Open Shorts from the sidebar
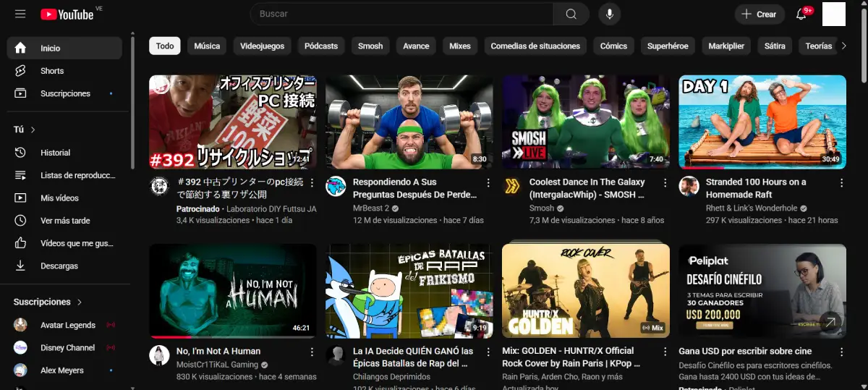Screen dimensions: 868x390 (52, 71)
